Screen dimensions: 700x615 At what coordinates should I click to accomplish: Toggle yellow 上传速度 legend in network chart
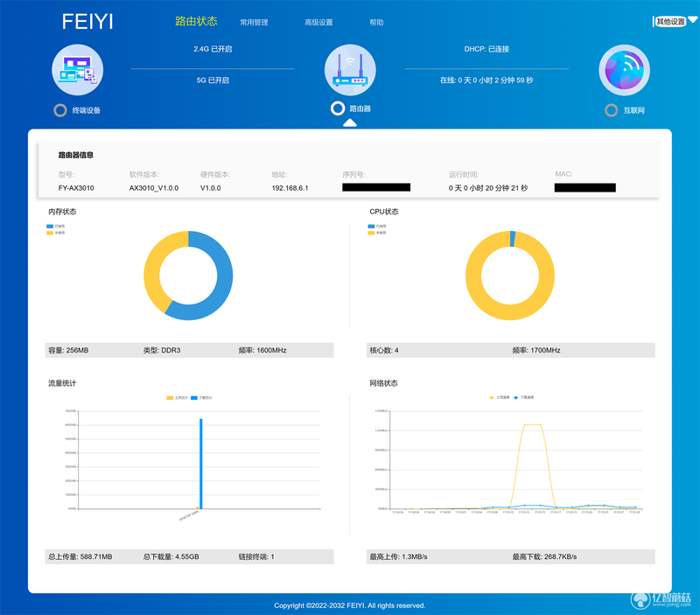coord(500,397)
